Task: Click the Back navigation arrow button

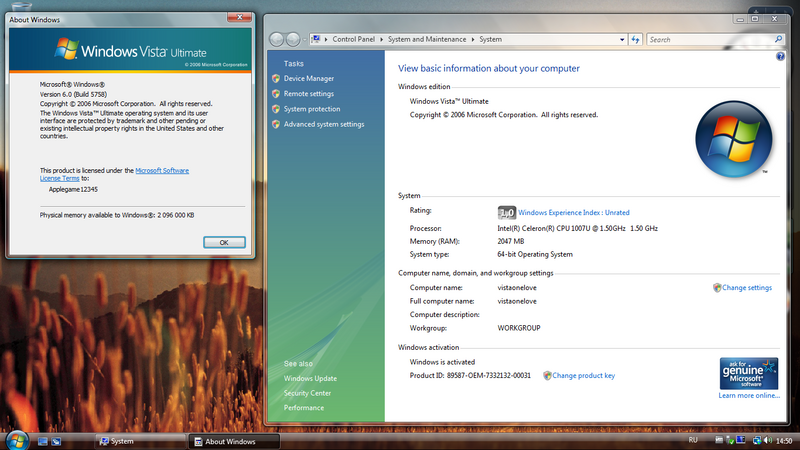Action: coord(277,39)
